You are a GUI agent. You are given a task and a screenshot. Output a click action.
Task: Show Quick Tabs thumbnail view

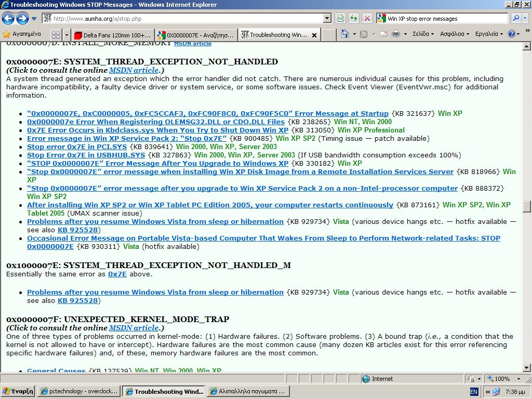click(x=56, y=35)
